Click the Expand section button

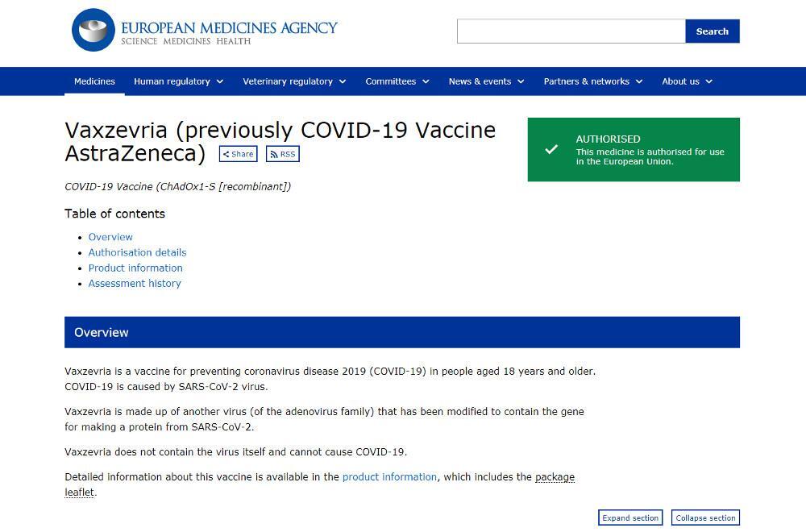pyautogui.click(x=630, y=517)
